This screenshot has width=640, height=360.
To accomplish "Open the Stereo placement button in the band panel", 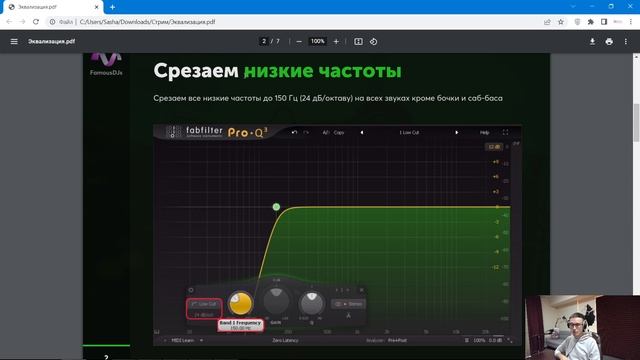I will click(x=348, y=304).
